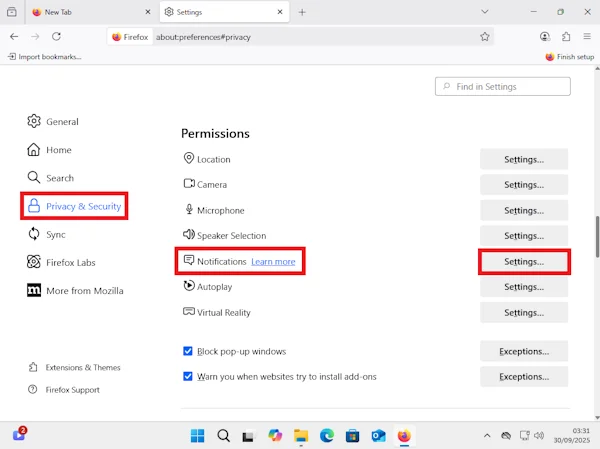Click the forward navigation arrow
The width and height of the screenshot is (600, 449).
tap(35, 36)
